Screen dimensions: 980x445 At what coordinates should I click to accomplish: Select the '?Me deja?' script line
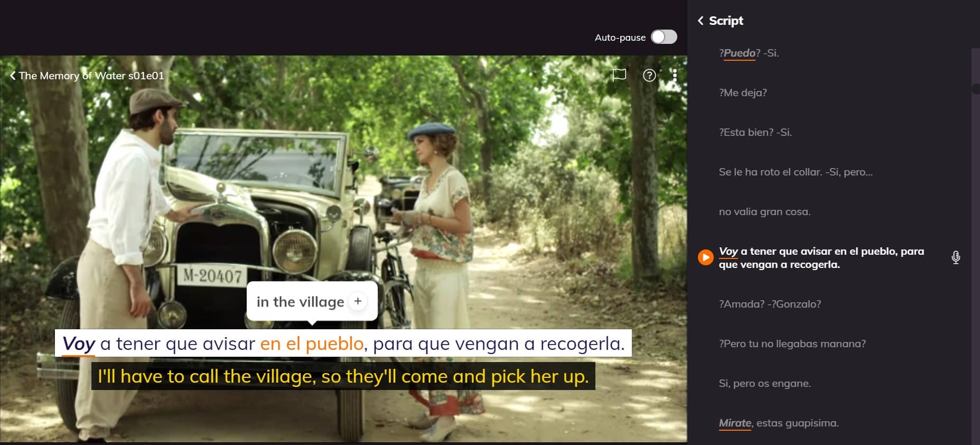point(742,92)
